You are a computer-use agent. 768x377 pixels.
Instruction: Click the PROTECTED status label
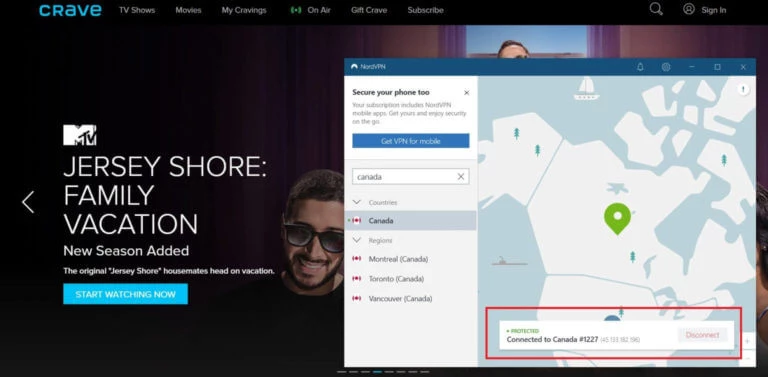[525, 331]
